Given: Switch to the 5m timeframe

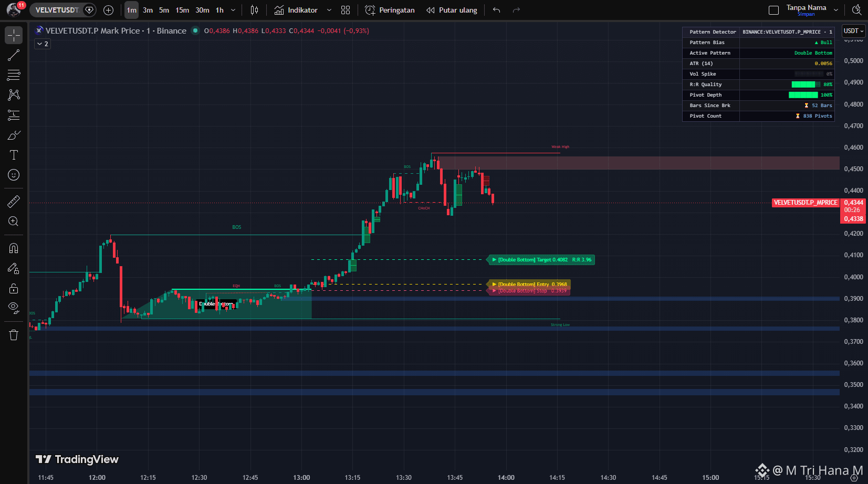Looking at the screenshot, I should click(164, 10).
